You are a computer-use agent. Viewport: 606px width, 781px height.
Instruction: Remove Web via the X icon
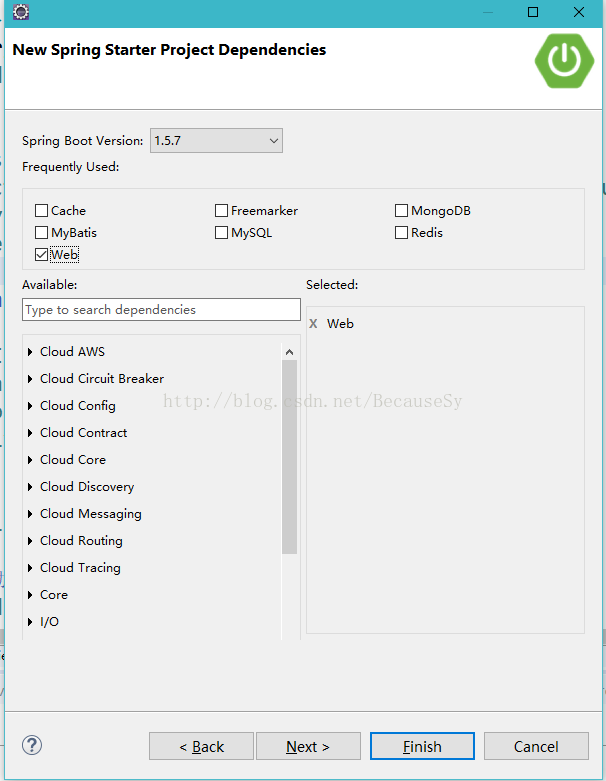pyautogui.click(x=313, y=324)
